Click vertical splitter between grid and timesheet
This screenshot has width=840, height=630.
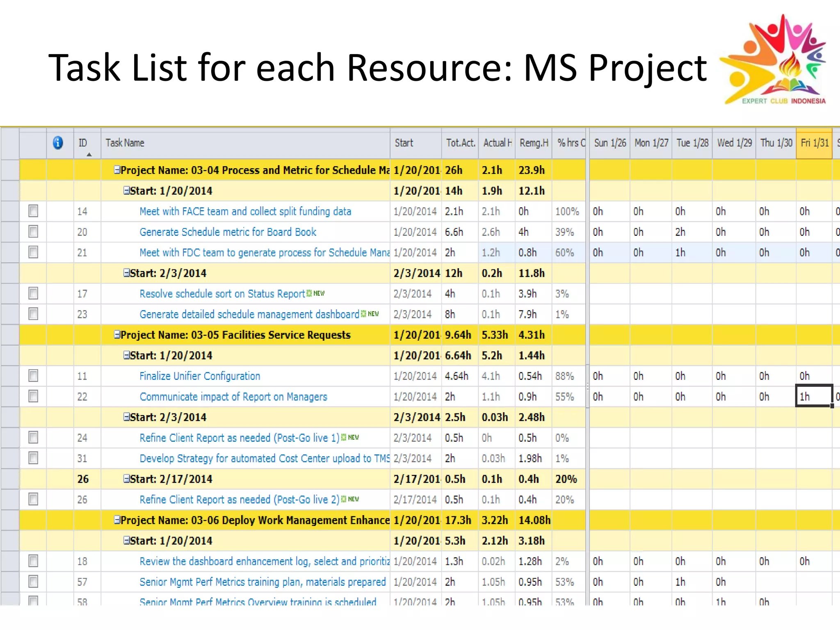tap(588, 386)
